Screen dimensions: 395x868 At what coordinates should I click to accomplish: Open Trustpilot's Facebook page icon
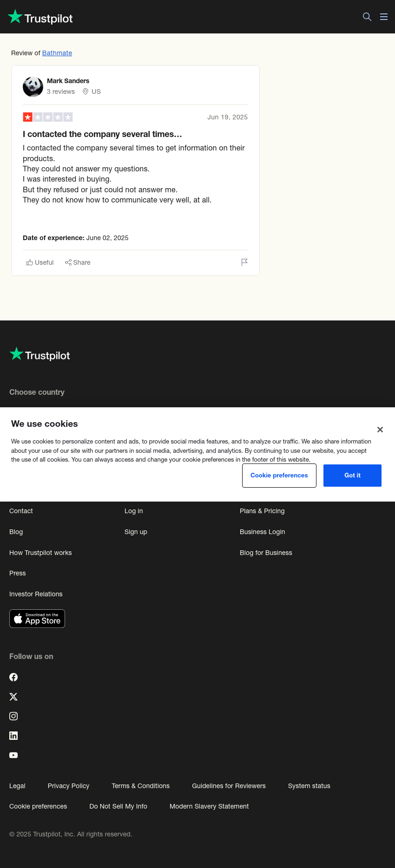13,677
